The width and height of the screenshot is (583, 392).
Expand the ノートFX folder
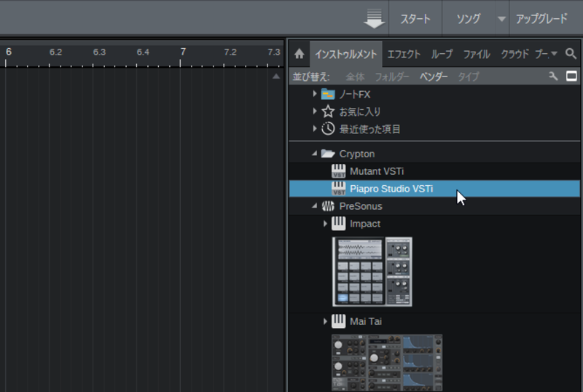coord(315,94)
